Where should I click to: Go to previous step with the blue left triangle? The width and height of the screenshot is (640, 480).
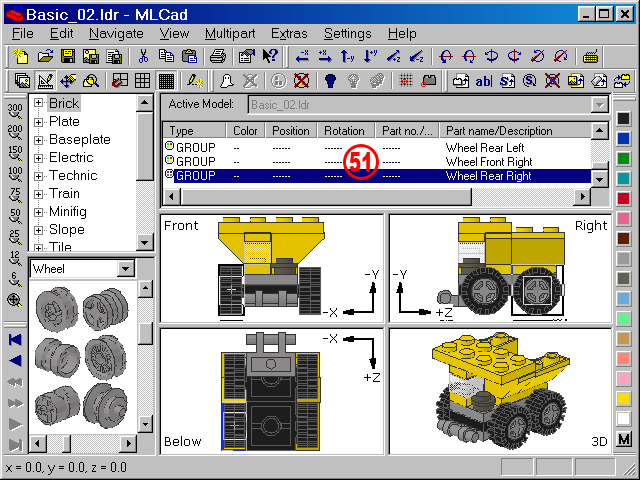point(15,361)
